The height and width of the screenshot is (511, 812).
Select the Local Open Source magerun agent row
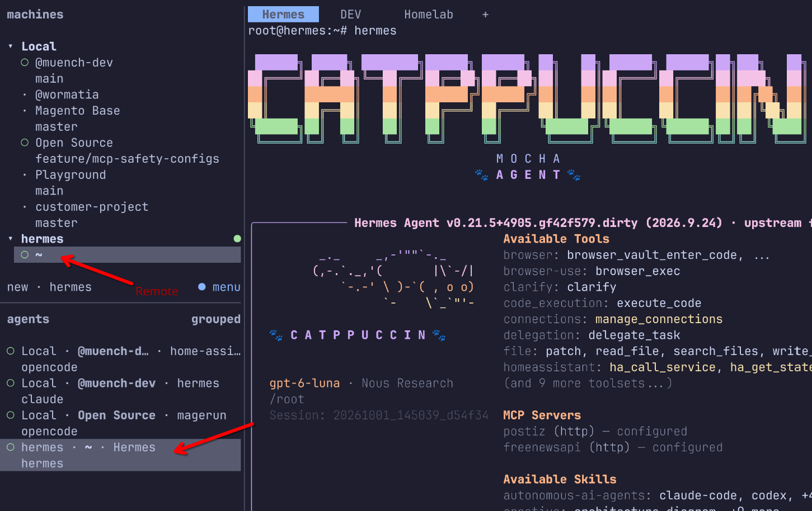point(120,423)
